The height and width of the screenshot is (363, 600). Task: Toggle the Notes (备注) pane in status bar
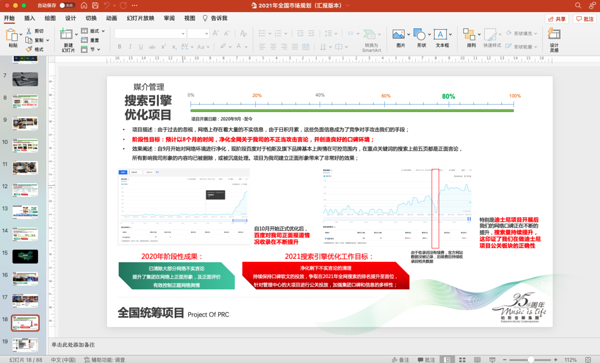tap(400, 360)
